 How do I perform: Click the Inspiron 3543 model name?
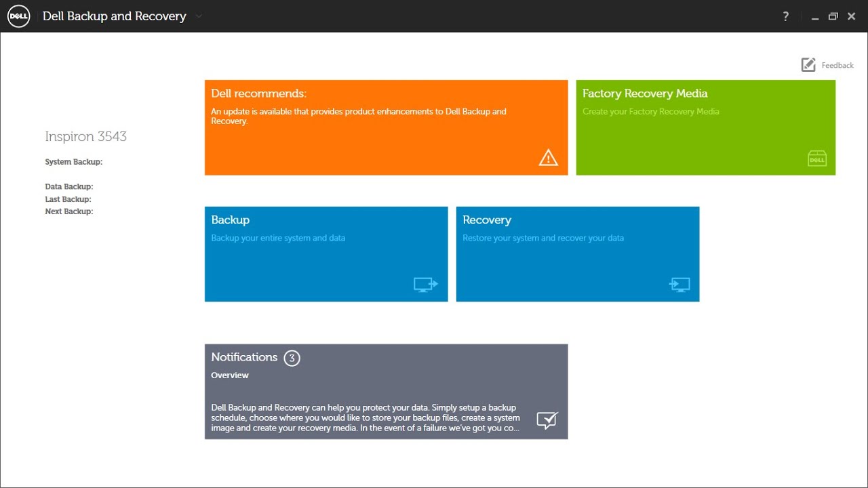point(86,136)
